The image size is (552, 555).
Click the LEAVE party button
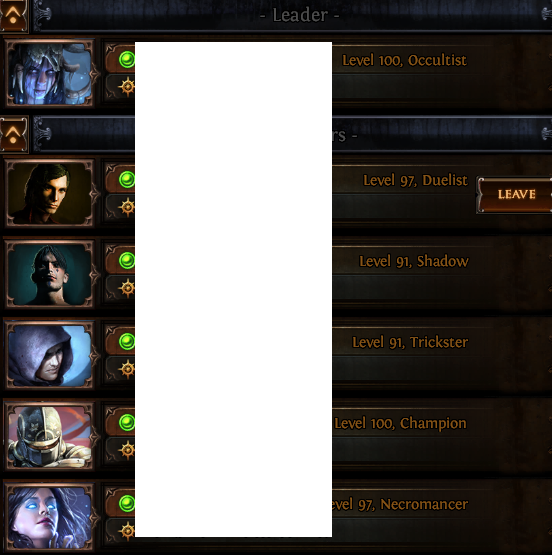click(515, 194)
